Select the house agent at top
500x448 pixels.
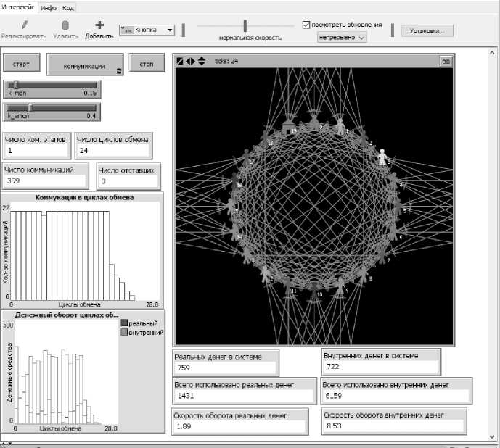tap(289, 127)
